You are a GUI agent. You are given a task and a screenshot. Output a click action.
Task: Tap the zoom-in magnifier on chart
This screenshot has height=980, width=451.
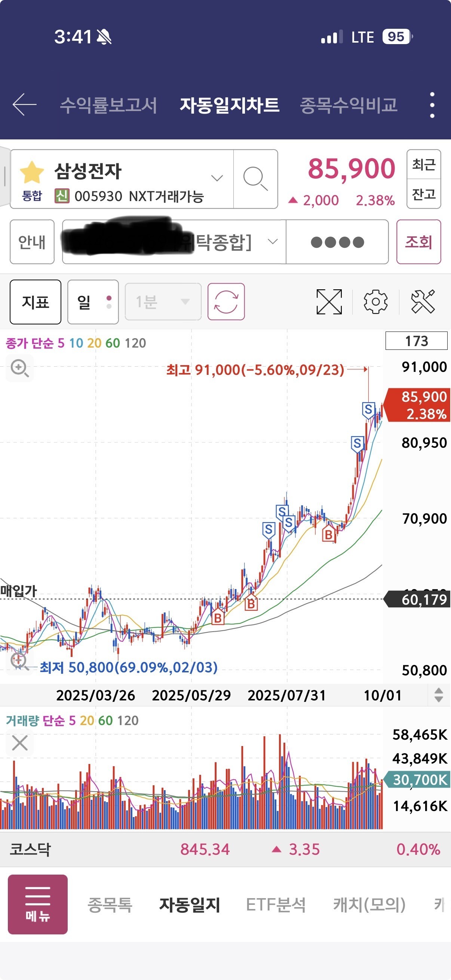(x=20, y=368)
